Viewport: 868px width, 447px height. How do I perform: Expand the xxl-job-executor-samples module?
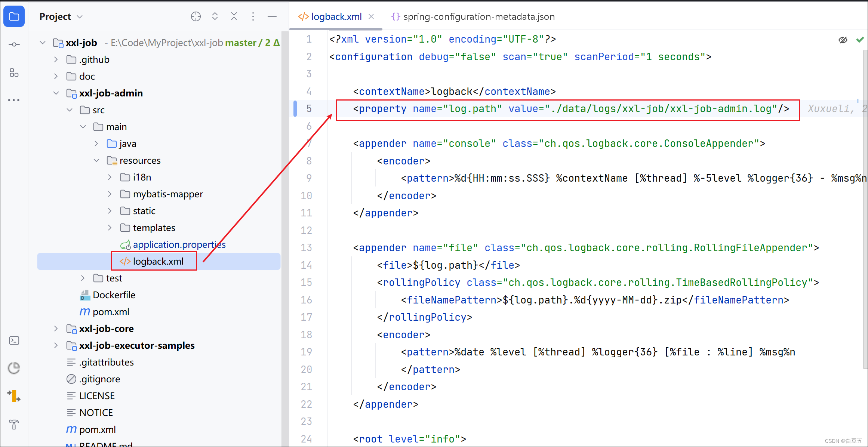[x=58, y=344]
